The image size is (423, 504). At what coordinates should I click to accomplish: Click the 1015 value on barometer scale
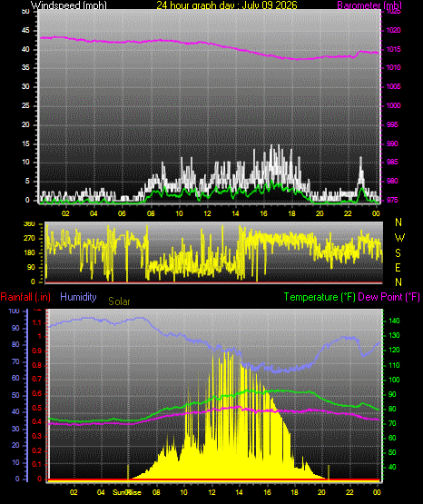coord(393,49)
